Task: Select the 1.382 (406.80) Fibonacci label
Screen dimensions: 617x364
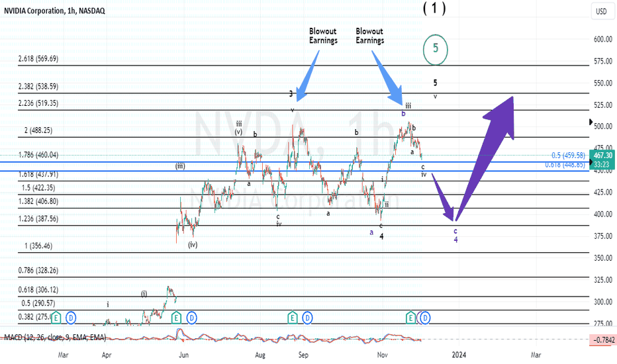Action: pos(38,201)
